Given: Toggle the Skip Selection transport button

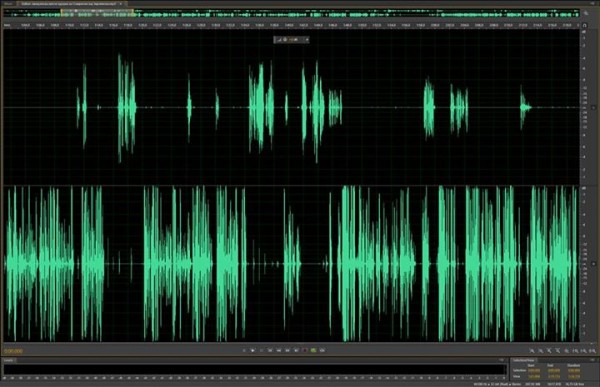Looking at the screenshot, I should coord(322,350).
